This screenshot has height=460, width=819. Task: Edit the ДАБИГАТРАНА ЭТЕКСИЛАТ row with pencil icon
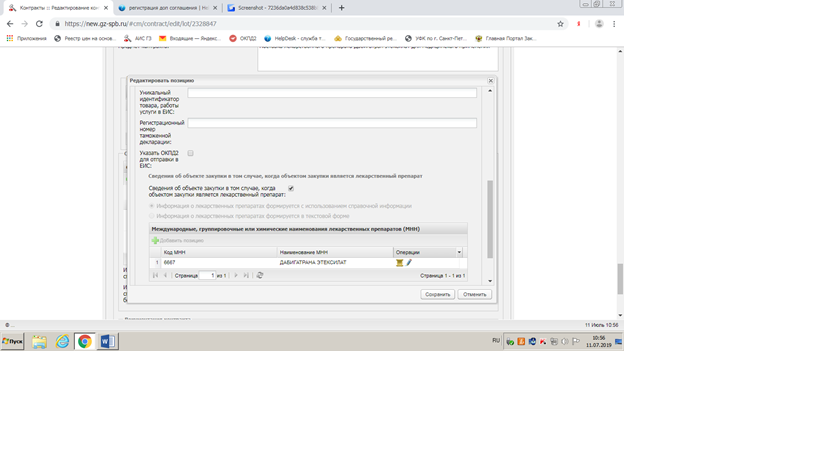click(409, 263)
